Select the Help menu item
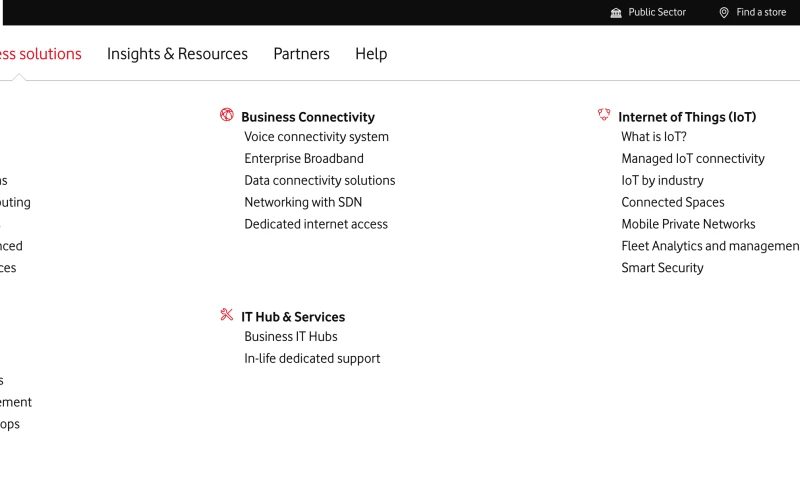 coord(371,54)
